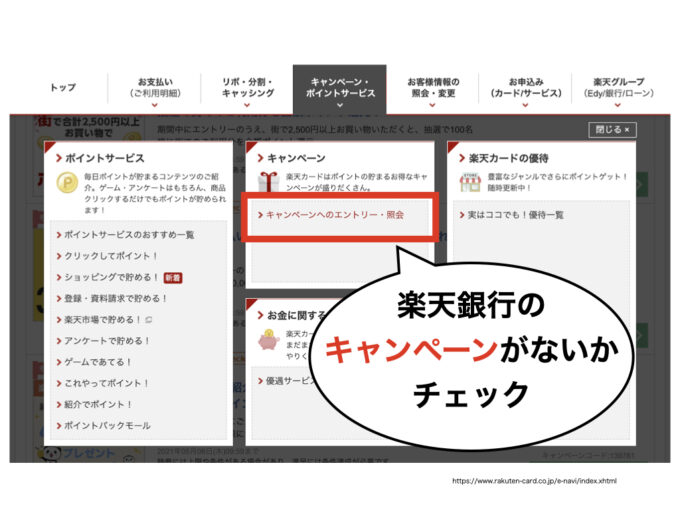Click the gift box campaign icon
The image size is (680, 510).
tap(268, 182)
